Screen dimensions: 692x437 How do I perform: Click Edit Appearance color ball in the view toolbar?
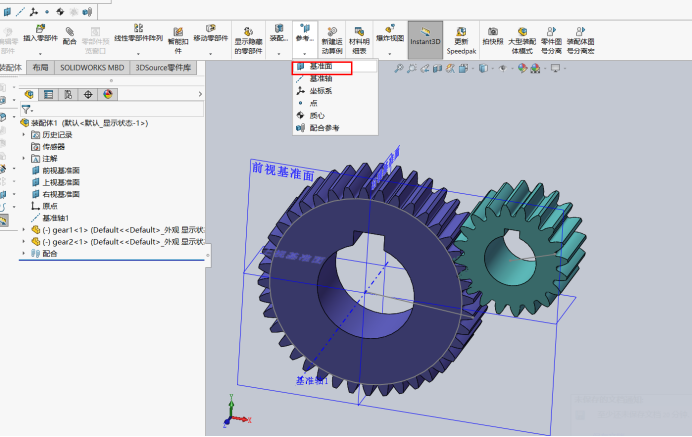point(522,68)
